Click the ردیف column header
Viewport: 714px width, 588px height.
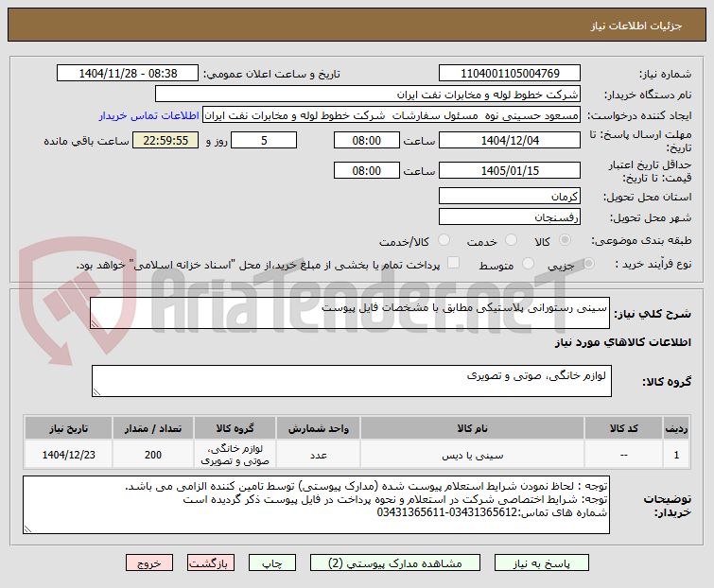(676, 428)
